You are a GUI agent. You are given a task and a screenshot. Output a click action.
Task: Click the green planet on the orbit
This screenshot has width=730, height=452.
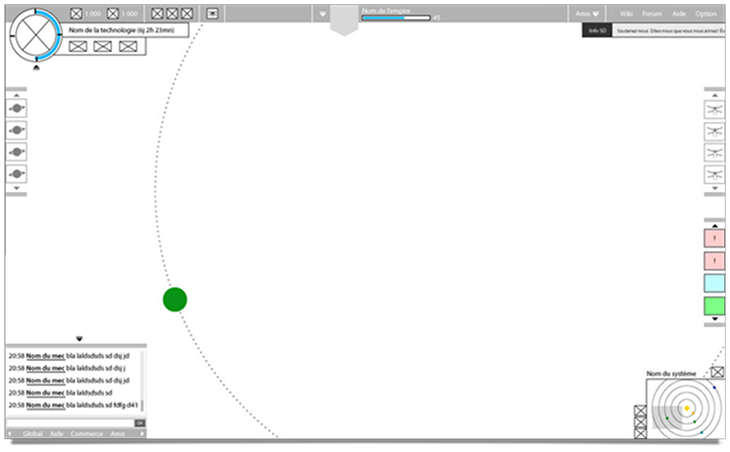pyautogui.click(x=175, y=299)
